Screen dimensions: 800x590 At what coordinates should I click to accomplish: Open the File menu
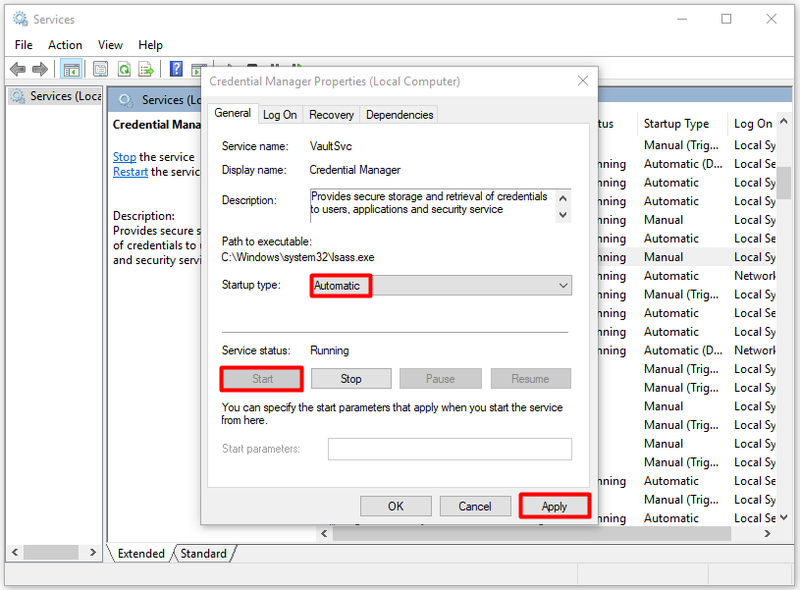click(23, 45)
